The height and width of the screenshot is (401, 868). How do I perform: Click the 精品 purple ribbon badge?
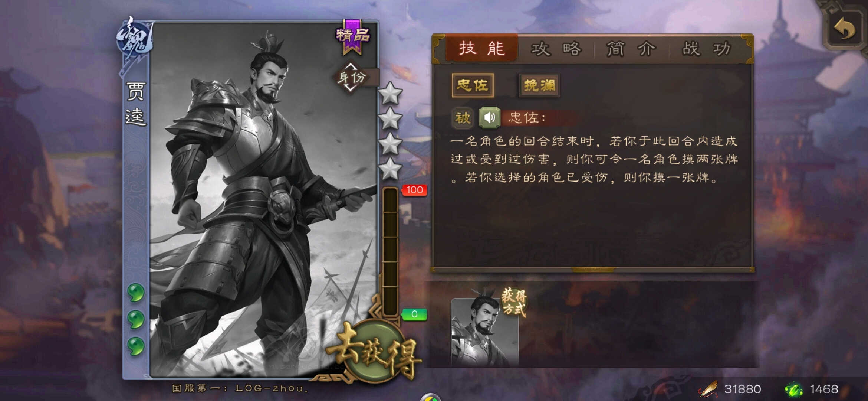pos(352,37)
